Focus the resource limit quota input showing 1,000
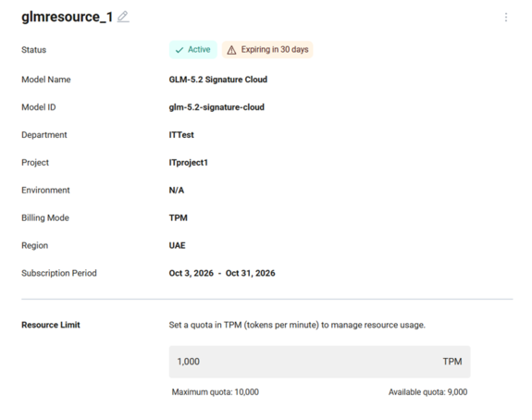532x420 pixels. coord(319,362)
